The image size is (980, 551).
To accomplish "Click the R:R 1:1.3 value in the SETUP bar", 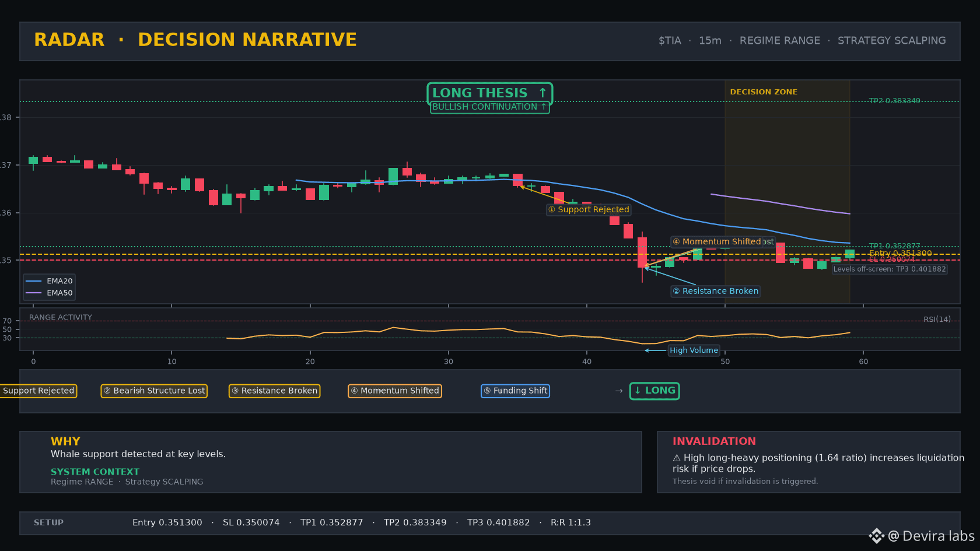I will (570, 522).
